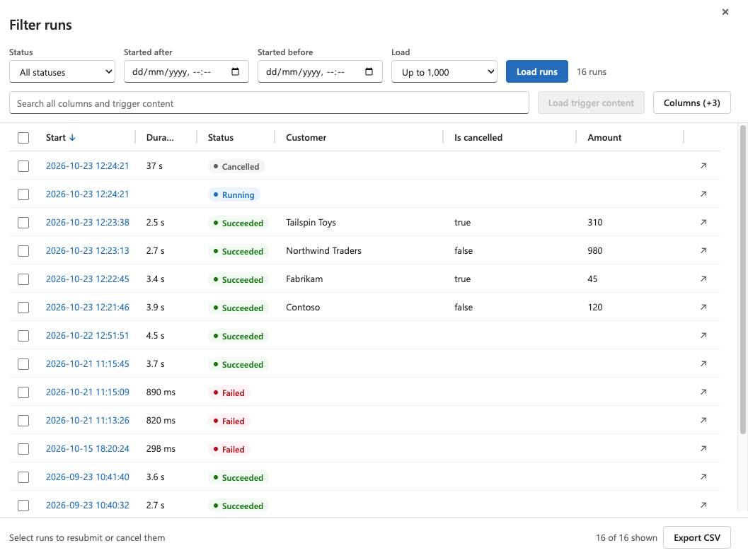This screenshot has height=560, width=748.
Task: Click the Export CSV button
Action: [x=697, y=537]
